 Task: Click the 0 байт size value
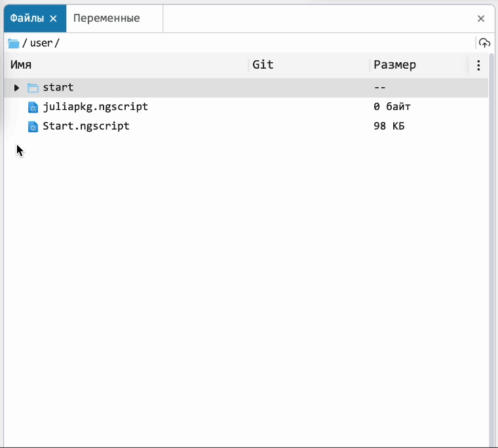tap(392, 107)
